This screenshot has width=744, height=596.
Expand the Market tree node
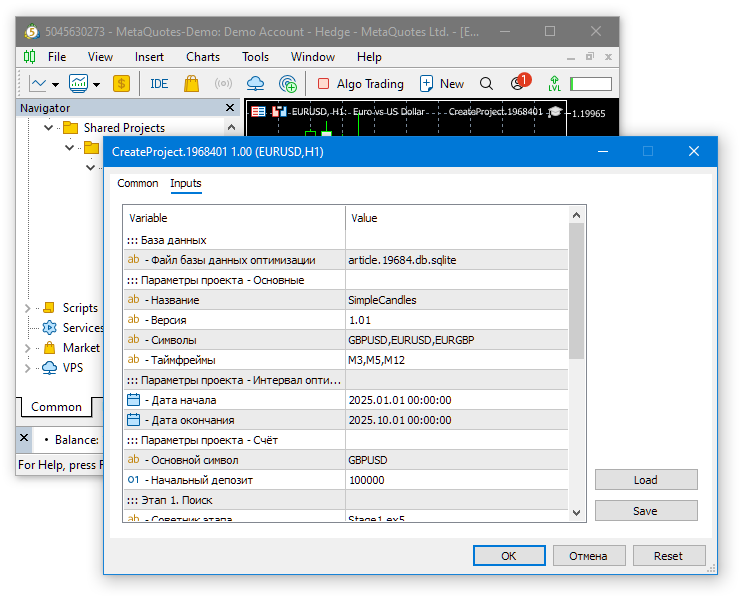pos(28,348)
